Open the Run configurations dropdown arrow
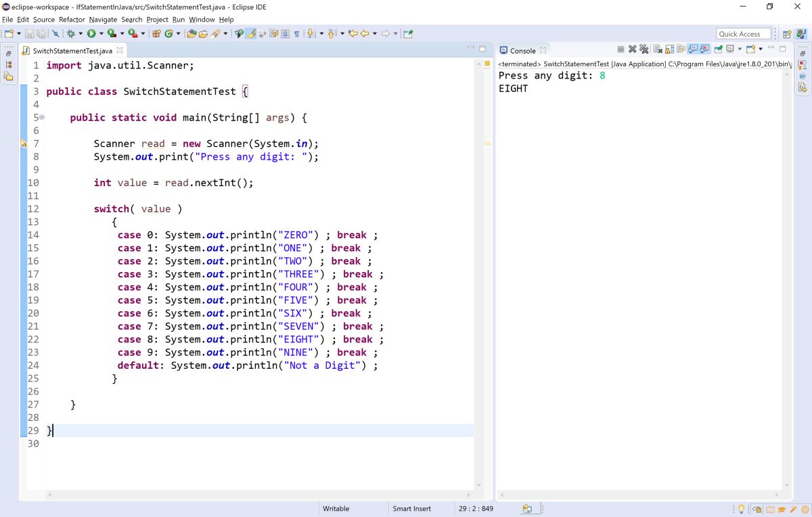The height and width of the screenshot is (517, 812). pyautogui.click(x=101, y=34)
